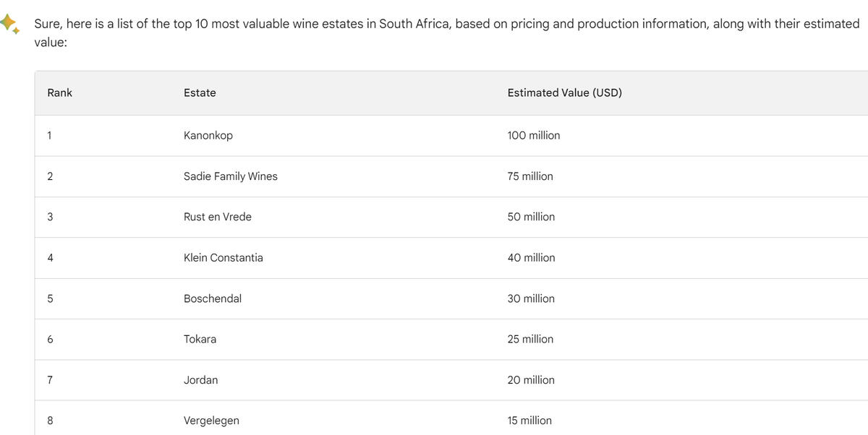The width and height of the screenshot is (868, 435).
Task: Select the Tokara estate cell
Action: [x=200, y=339]
